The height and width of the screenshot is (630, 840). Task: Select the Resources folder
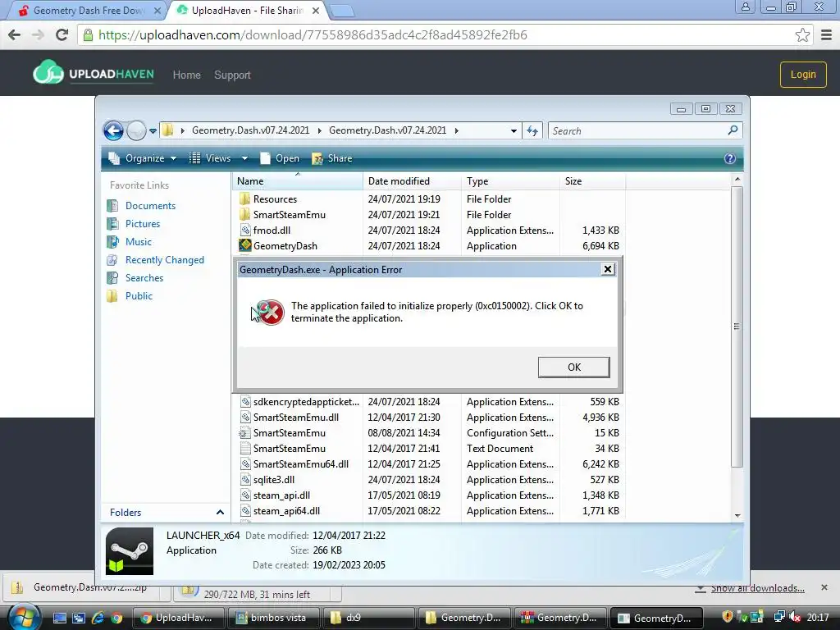click(x=428, y=199)
